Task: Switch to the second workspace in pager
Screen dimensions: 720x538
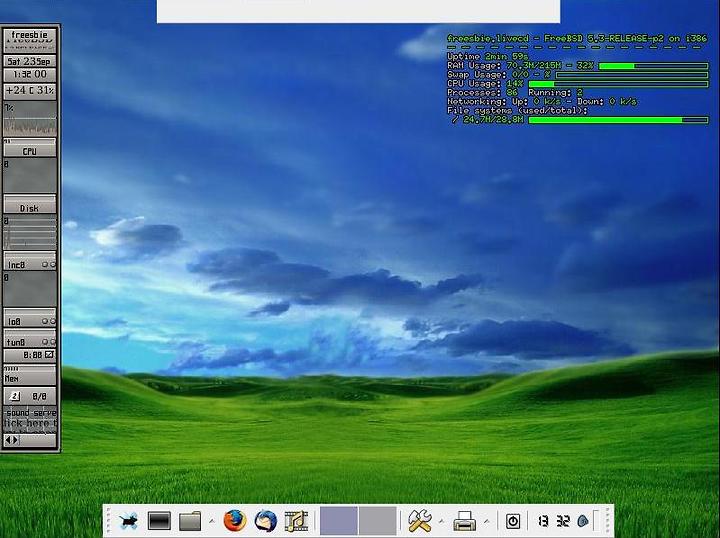Action: 377,521
